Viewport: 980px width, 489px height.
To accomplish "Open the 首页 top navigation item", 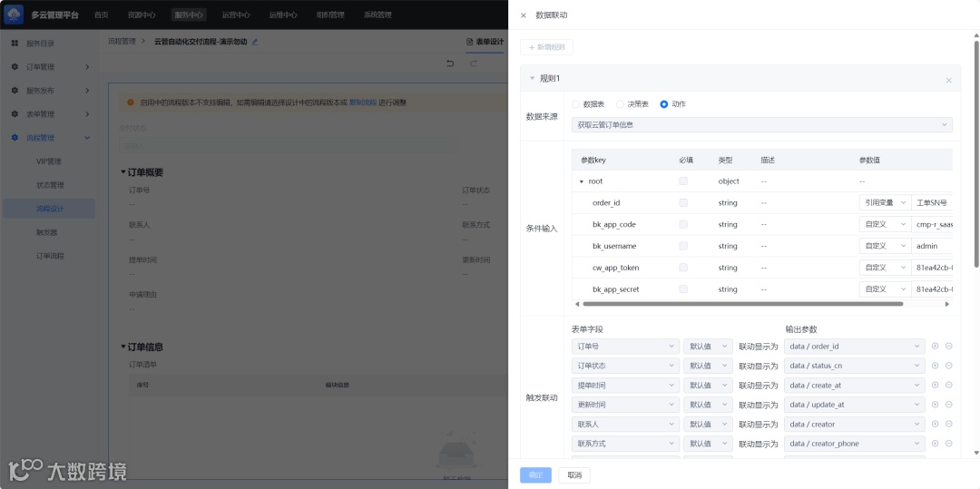I will coord(102,15).
